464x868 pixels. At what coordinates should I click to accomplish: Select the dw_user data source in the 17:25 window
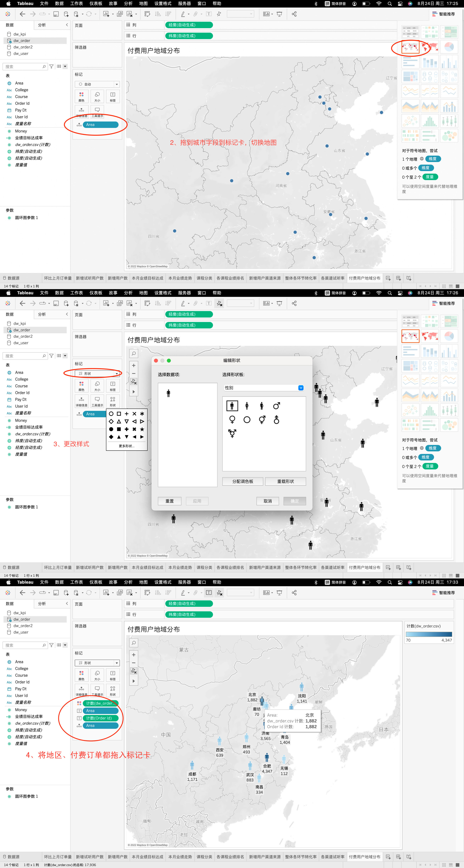21,53
